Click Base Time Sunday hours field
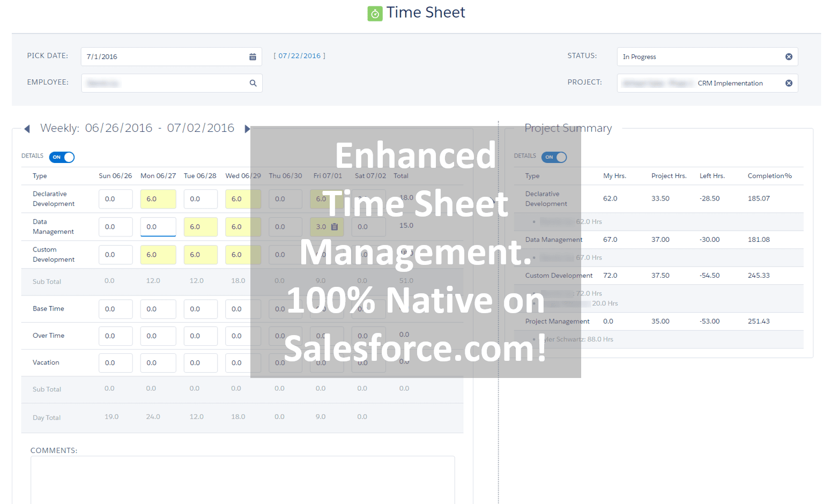The height and width of the screenshot is (504, 831). coord(115,309)
